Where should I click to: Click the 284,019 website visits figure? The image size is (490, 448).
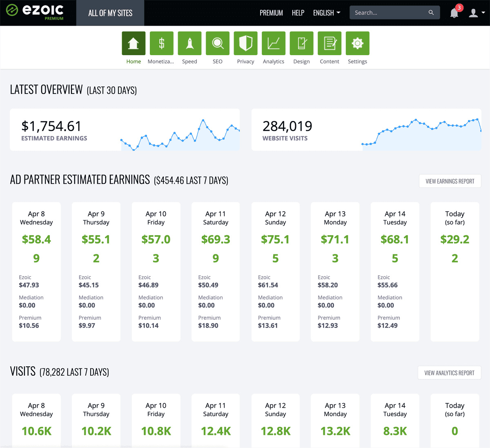[287, 126]
